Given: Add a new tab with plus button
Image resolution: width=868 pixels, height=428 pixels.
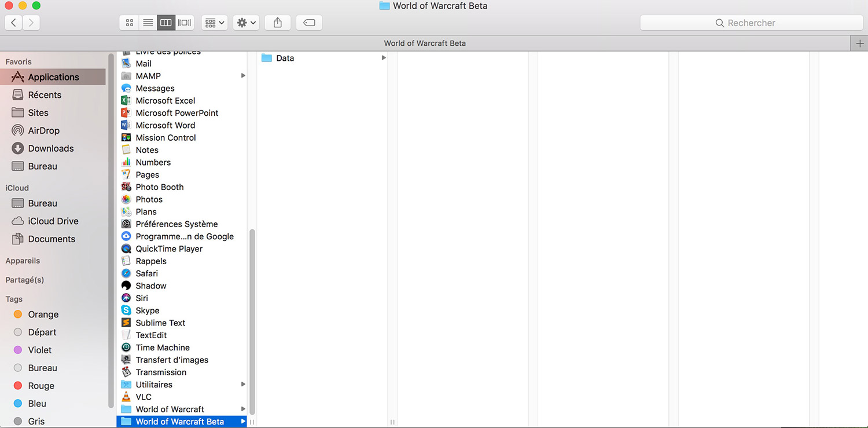Looking at the screenshot, I should 859,43.
